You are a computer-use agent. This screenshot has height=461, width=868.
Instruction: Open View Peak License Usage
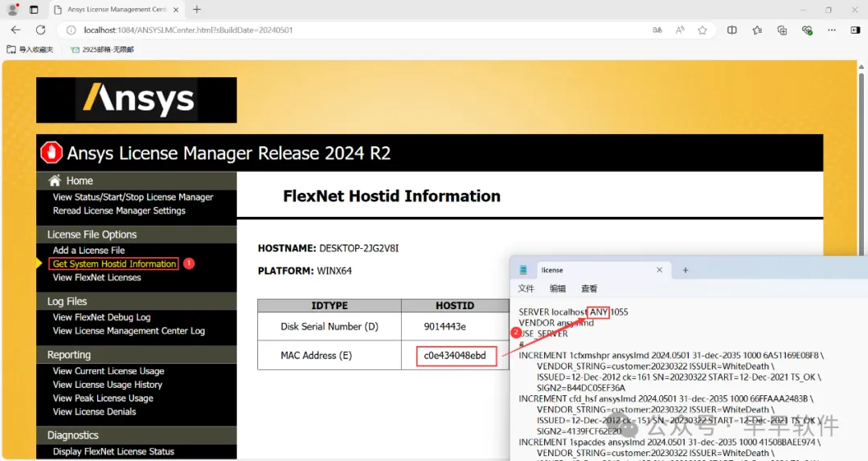tap(103, 398)
